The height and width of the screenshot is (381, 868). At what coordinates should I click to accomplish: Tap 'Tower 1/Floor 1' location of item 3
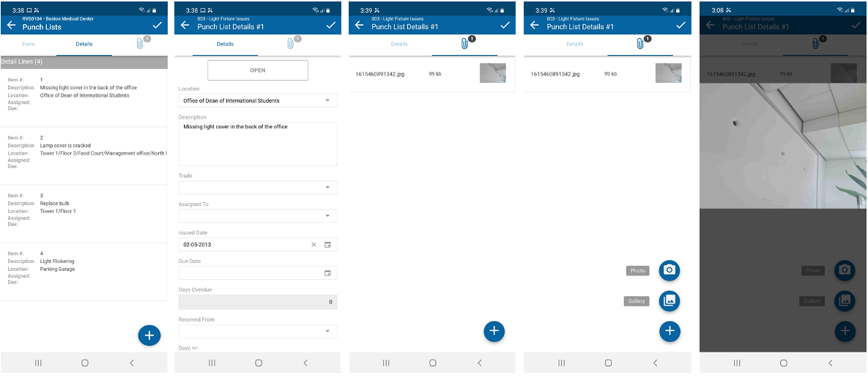point(58,211)
